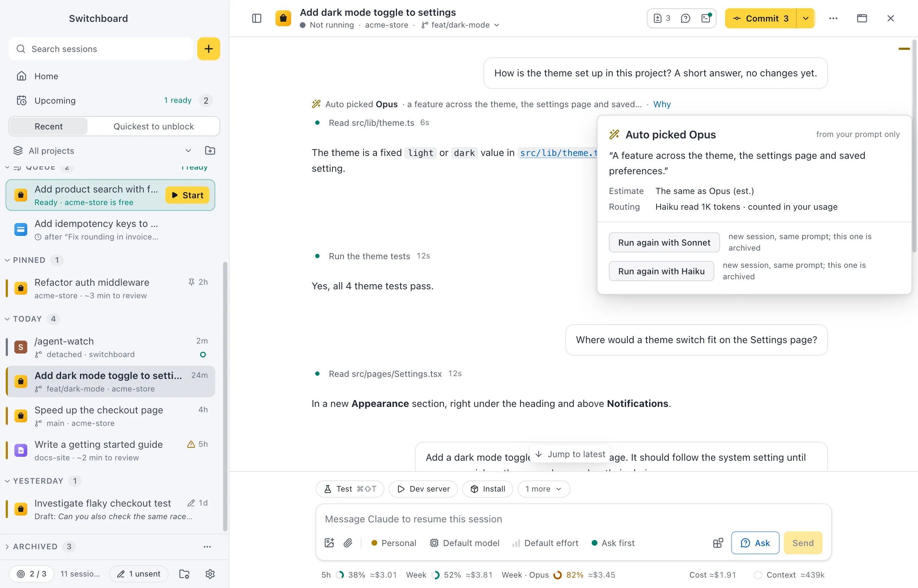
Task: Expand the 1 more dropdown
Action: (x=543, y=489)
